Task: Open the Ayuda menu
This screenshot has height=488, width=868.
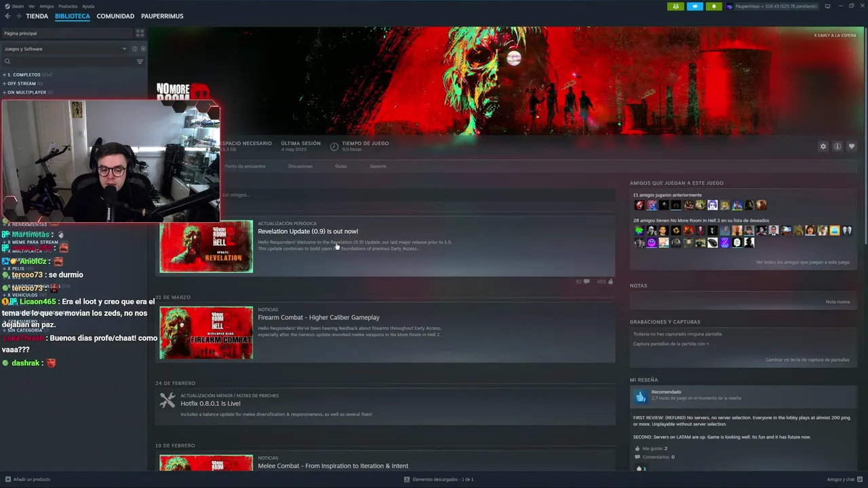Action: [x=88, y=6]
